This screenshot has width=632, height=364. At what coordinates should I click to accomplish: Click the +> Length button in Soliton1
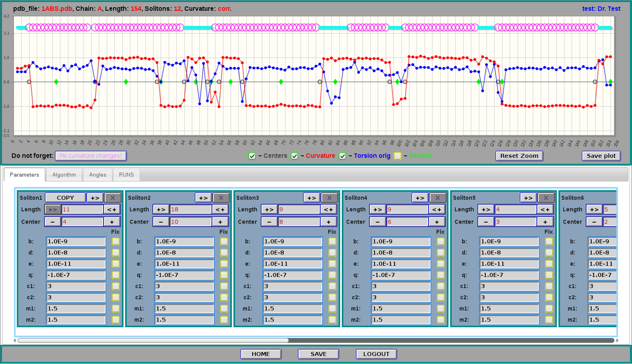[52, 209]
